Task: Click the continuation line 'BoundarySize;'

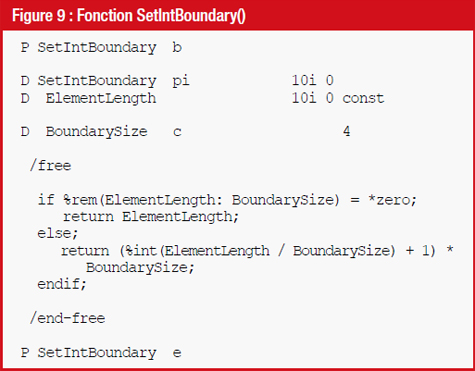Action: (x=140, y=268)
